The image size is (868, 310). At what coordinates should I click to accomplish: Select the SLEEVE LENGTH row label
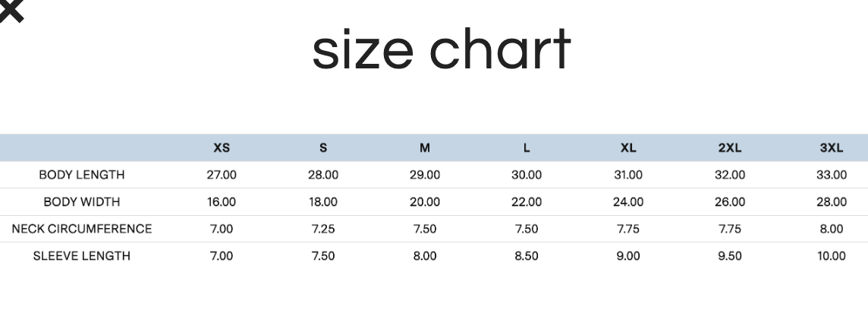[81, 256]
